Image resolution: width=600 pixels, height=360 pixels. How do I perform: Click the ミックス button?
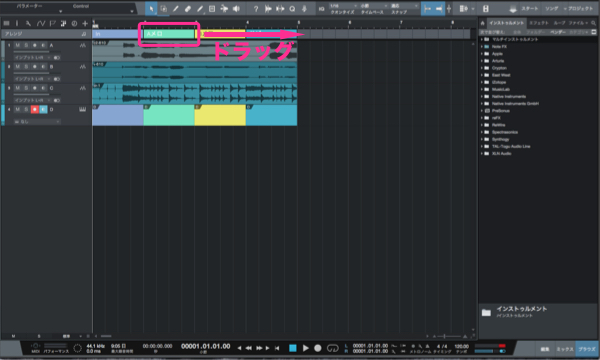coord(564,349)
